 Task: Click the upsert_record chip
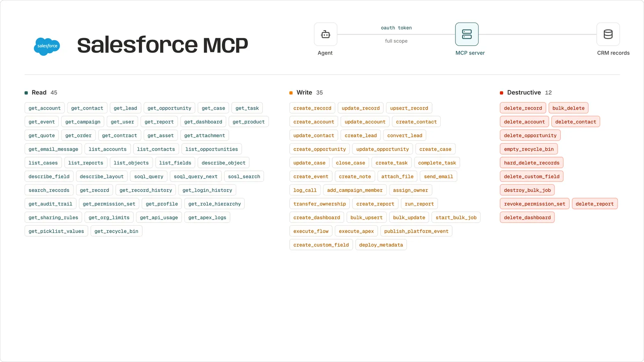click(x=409, y=108)
